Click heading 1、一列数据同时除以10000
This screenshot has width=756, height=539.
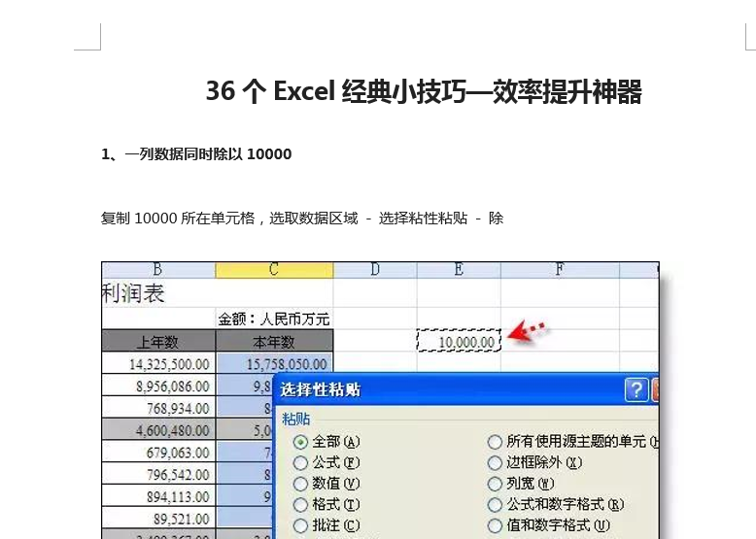pyautogui.click(x=196, y=154)
